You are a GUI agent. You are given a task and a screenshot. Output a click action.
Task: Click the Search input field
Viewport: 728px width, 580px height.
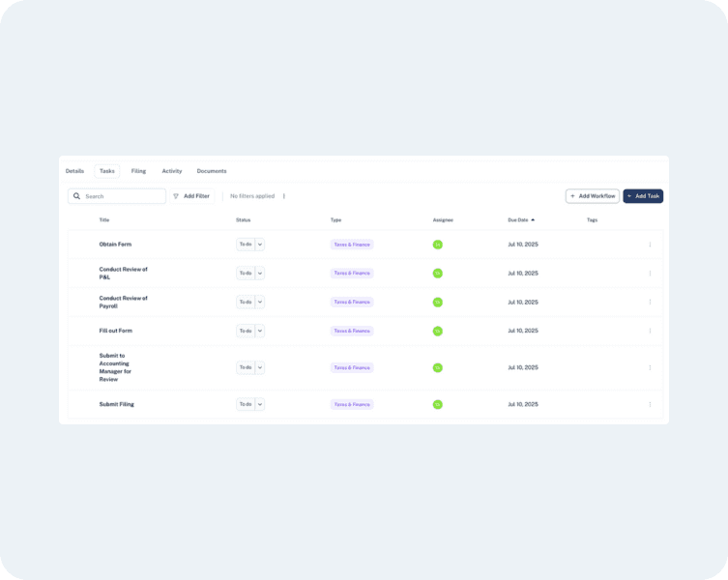pyautogui.click(x=117, y=196)
